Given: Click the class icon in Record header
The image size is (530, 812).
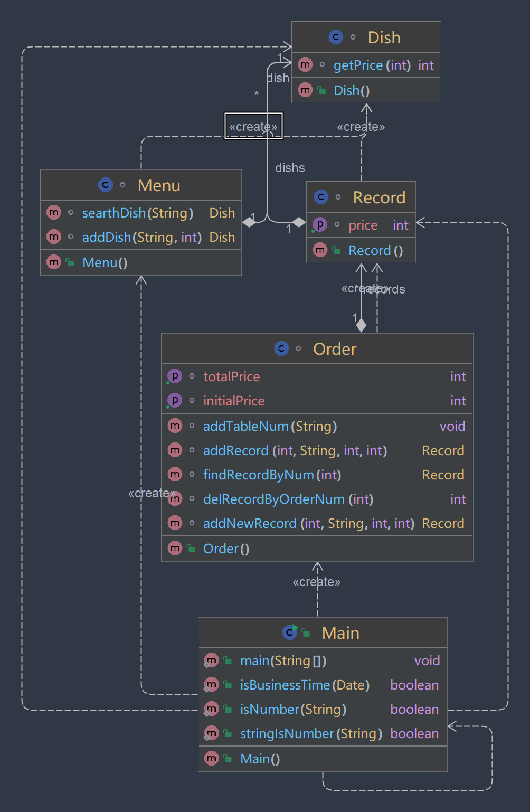Looking at the screenshot, I should 321,197.
